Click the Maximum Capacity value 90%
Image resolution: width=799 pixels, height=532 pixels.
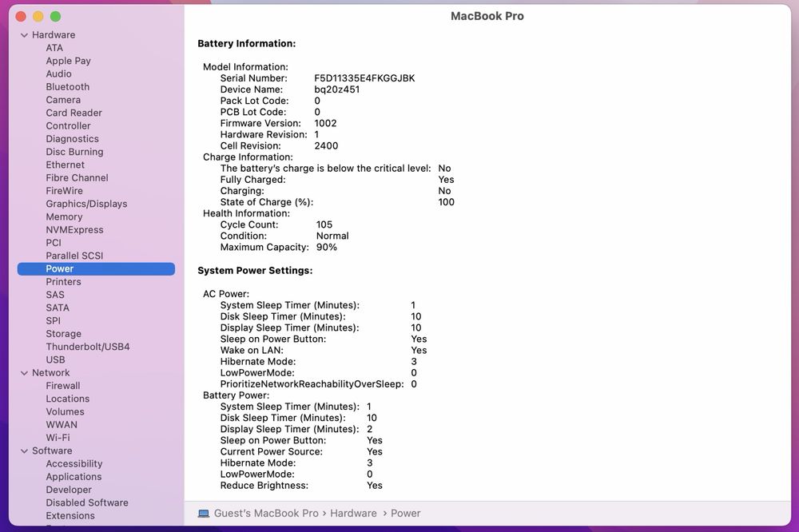point(326,247)
